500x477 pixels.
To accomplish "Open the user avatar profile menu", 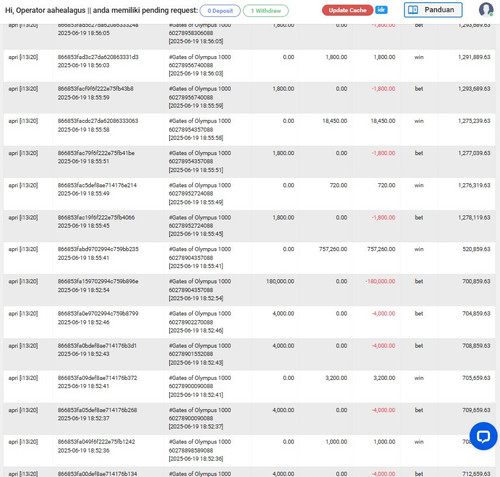I will pos(486,10).
